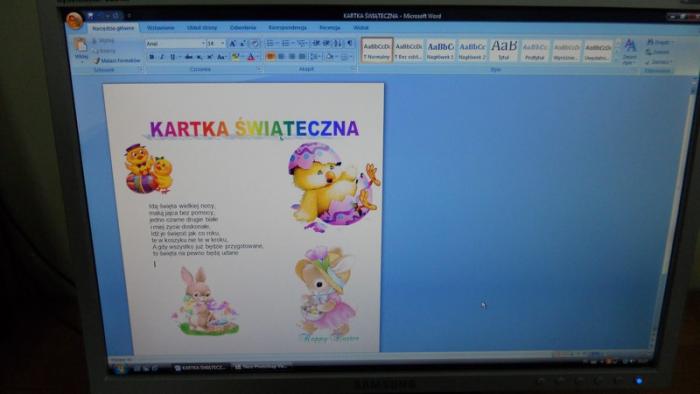
Task: Select the Nagłówek 1 style
Action: pyautogui.click(x=440, y=50)
